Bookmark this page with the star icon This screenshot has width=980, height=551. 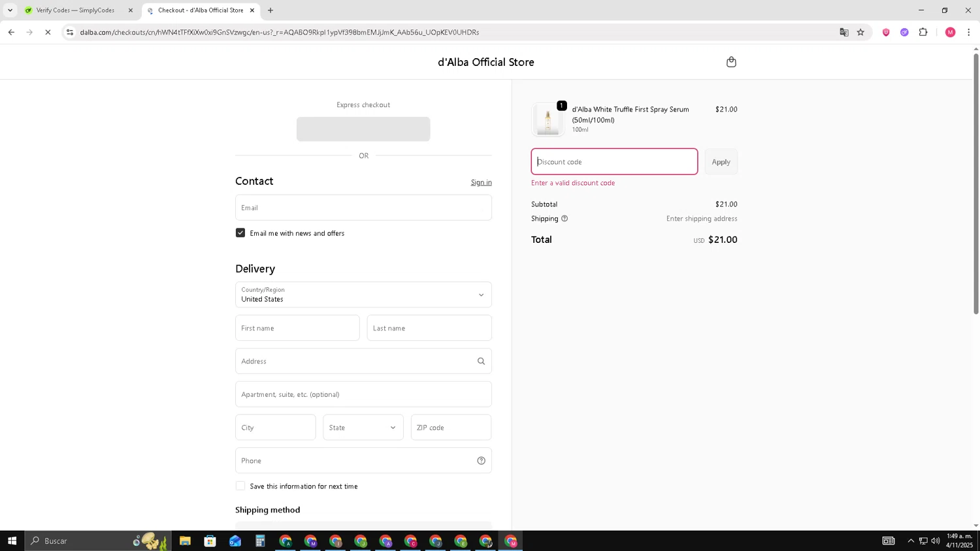pos(860,32)
